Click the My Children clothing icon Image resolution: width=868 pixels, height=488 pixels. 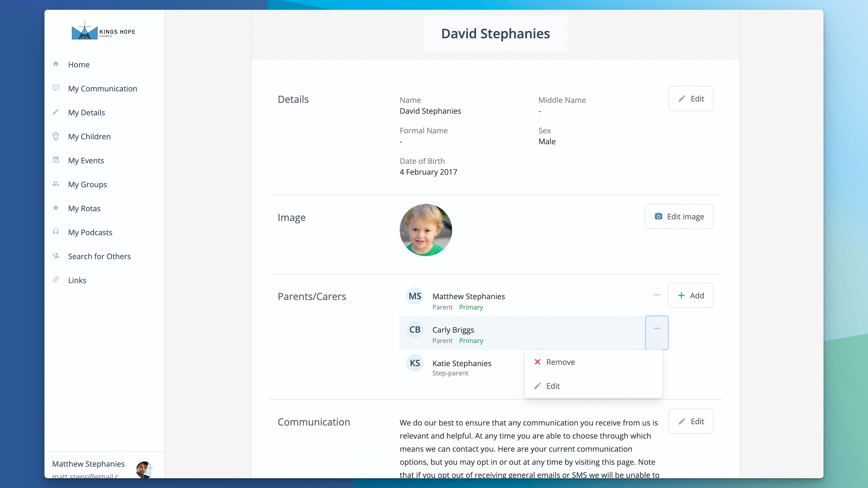(56, 136)
